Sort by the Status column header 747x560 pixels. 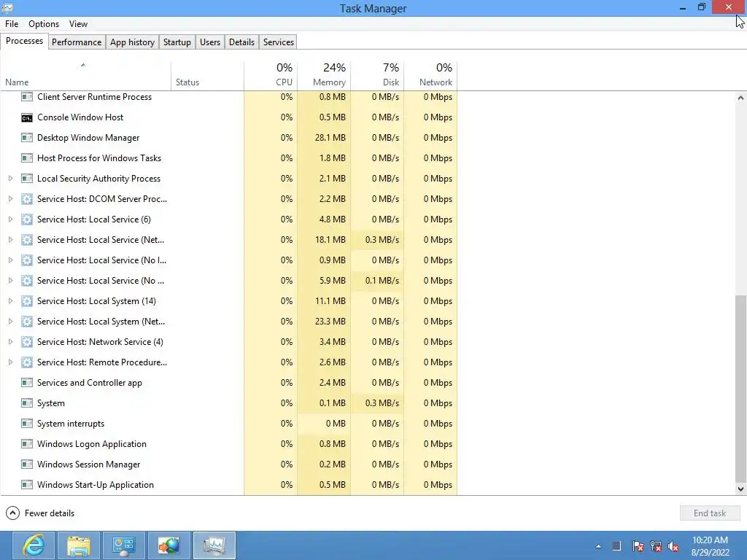pyautogui.click(x=207, y=76)
